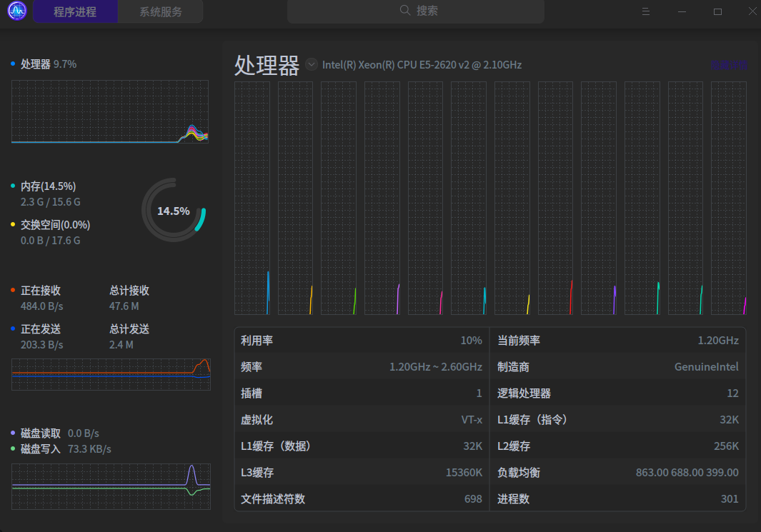Switch to the 系统服务 tab
761x532 pixels.
pos(161,12)
